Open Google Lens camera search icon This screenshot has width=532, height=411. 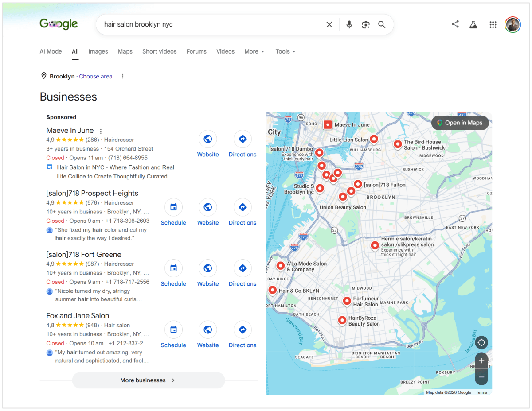point(366,24)
